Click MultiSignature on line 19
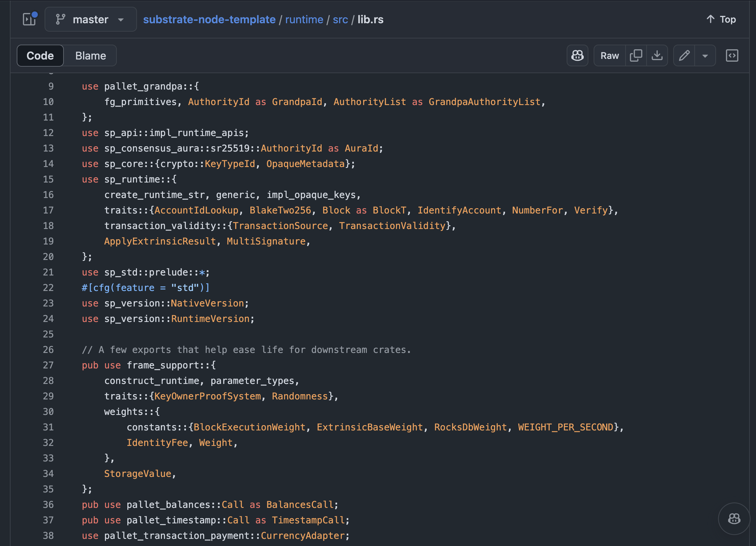Screen dimensions: 756x546 (266, 241)
